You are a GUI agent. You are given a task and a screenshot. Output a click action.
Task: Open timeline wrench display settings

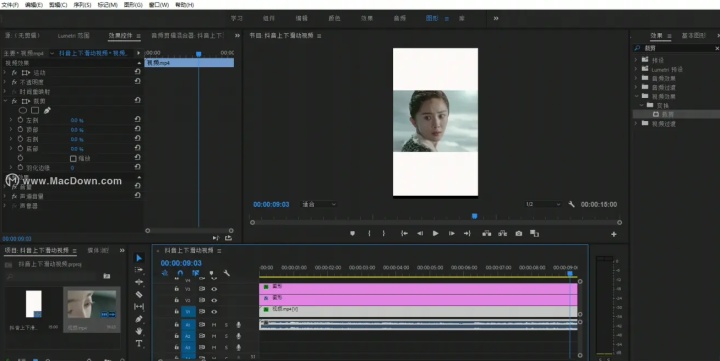[x=226, y=273]
